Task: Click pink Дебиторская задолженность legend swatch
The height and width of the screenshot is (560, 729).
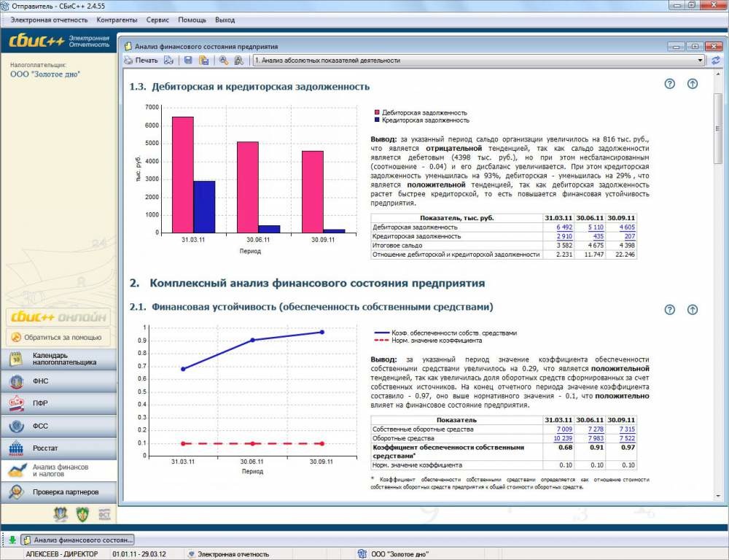Action: tap(377, 112)
